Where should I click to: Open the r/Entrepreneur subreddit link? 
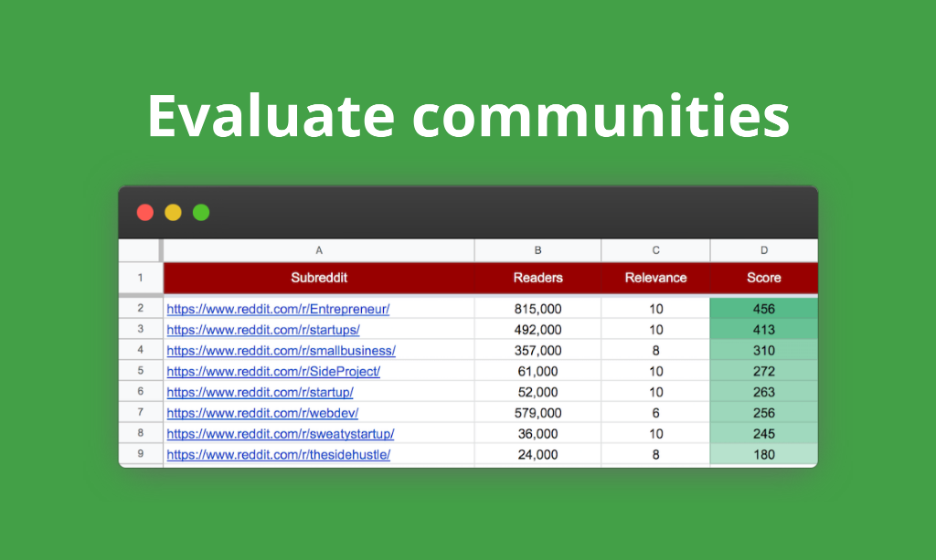278,309
